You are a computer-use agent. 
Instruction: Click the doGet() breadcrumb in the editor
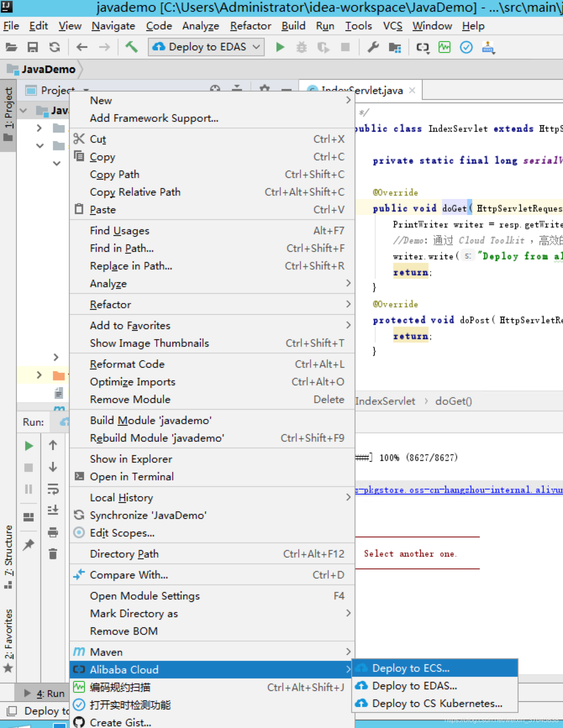453,401
